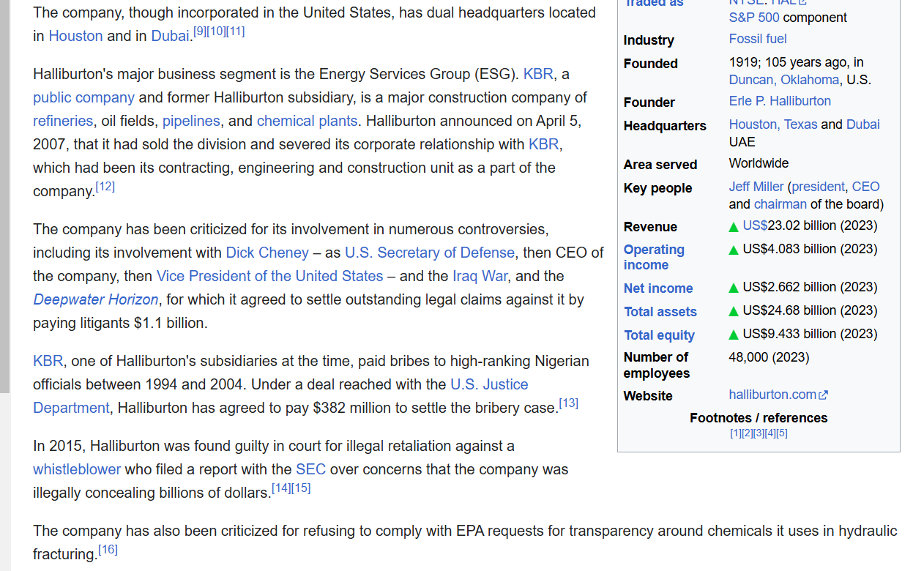Jump to citation [9]
The width and height of the screenshot is (924, 571).
coord(200,31)
